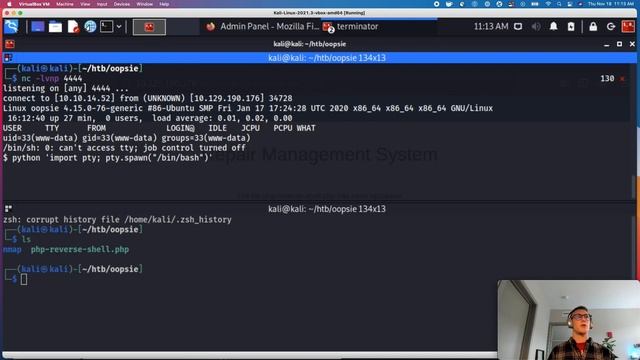The height and width of the screenshot is (360, 640).
Task: Maximize the terminator window
Action: tap(619, 44)
